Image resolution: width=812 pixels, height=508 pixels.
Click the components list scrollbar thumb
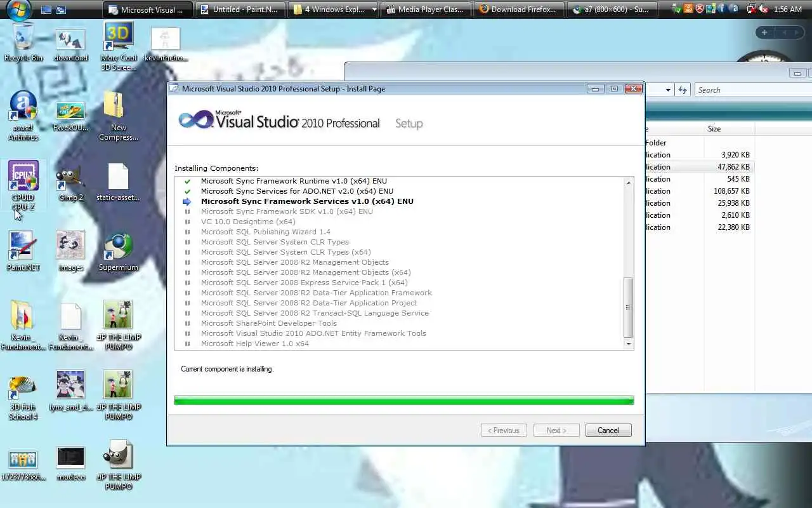pyautogui.click(x=629, y=307)
